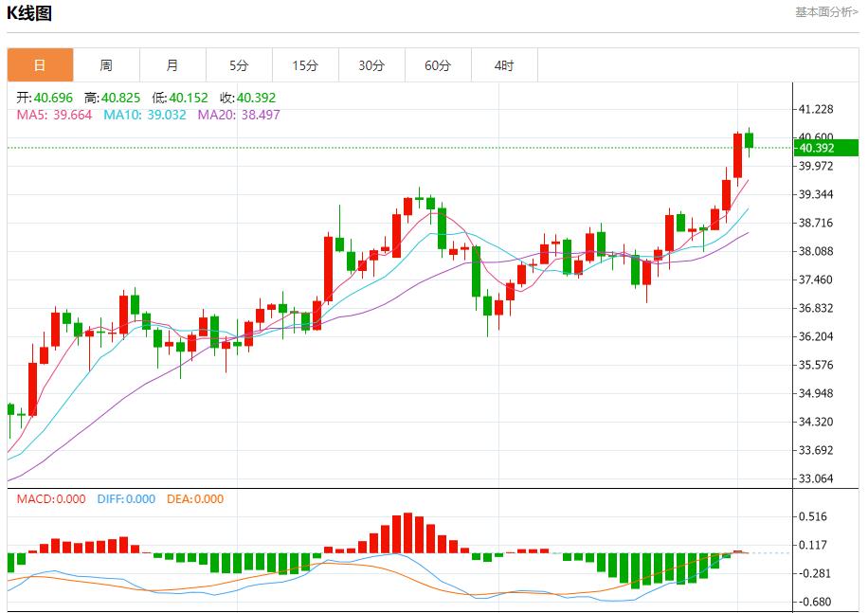The image size is (868, 613).
Task: Click the K线图 chart title
Action: tap(31, 12)
